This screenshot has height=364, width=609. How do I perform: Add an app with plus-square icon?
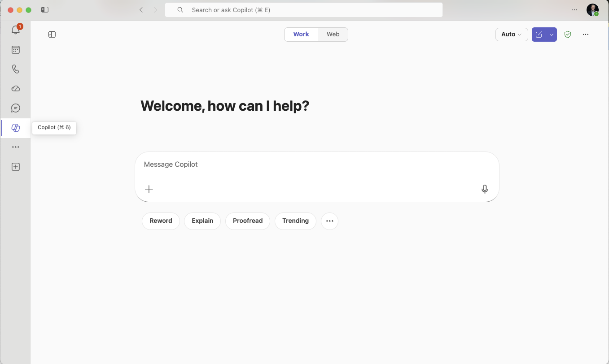[16, 167]
